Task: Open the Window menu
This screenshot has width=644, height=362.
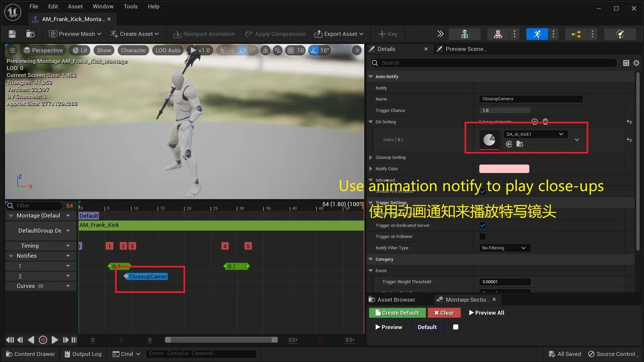Action: pos(103,7)
